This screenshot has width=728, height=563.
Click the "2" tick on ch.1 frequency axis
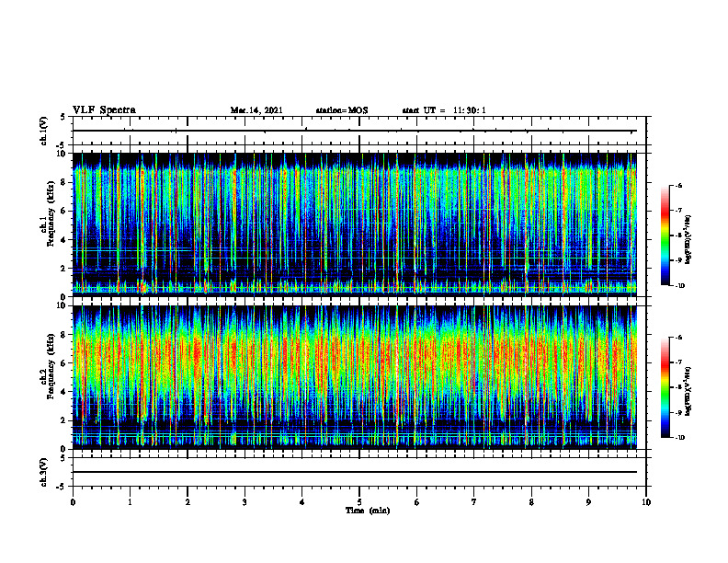[x=64, y=269]
